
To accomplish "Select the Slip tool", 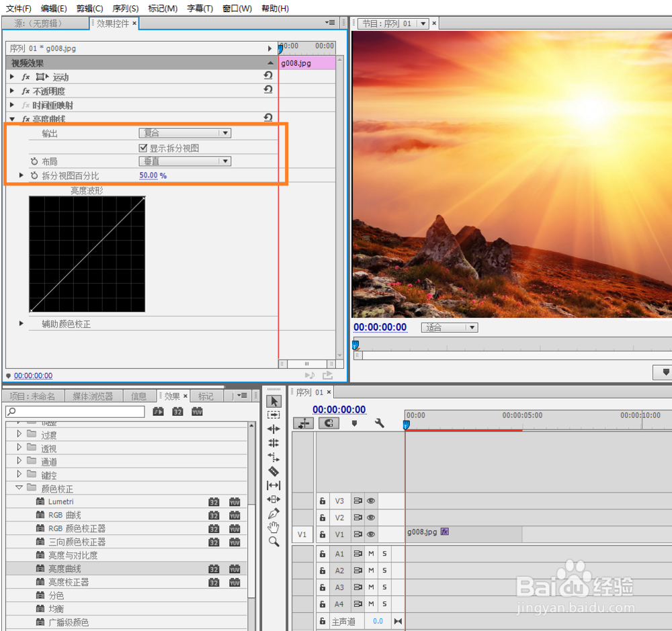I will click(x=274, y=485).
